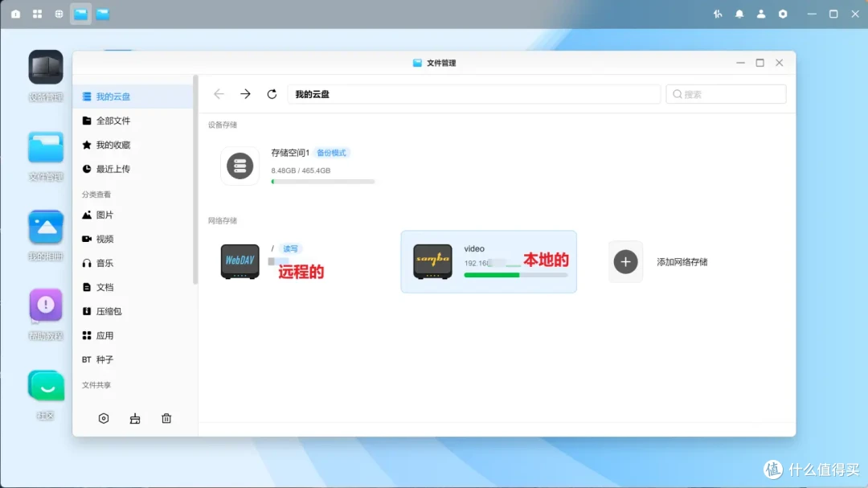This screenshot has width=868, height=488.
Task: Maximize the 文件管理 window
Action: click(760, 63)
